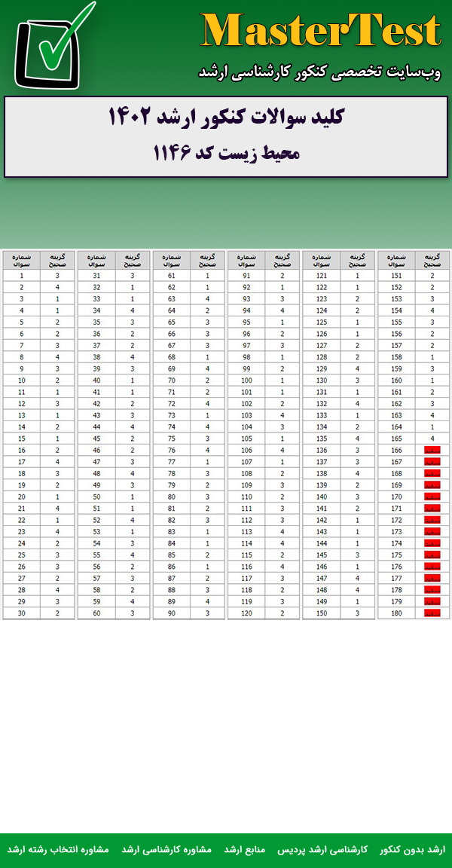Screen dimensions: 452x868
Task: Click question number 150 in the table
Action: (x=322, y=613)
